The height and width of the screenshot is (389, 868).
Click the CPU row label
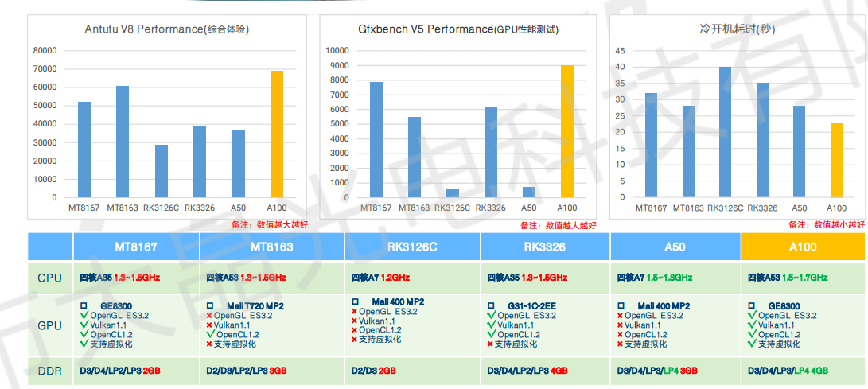click(x=50, y=278)
